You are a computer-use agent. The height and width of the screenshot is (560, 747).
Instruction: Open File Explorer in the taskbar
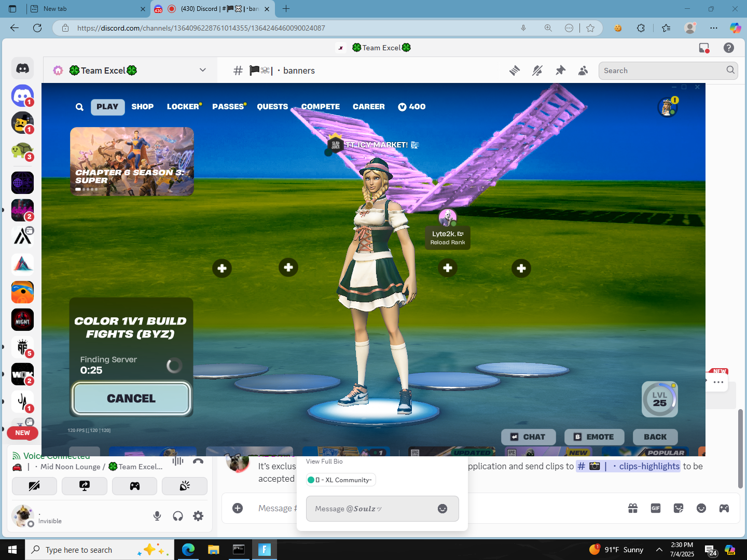coord(213,550)
